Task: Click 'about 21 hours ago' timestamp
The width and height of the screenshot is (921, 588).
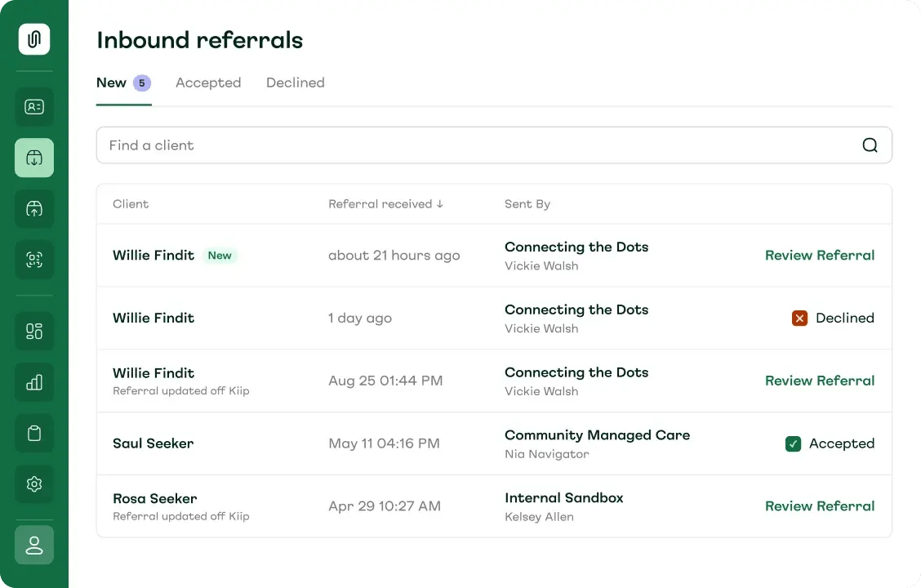Action: tap(394, 256)
